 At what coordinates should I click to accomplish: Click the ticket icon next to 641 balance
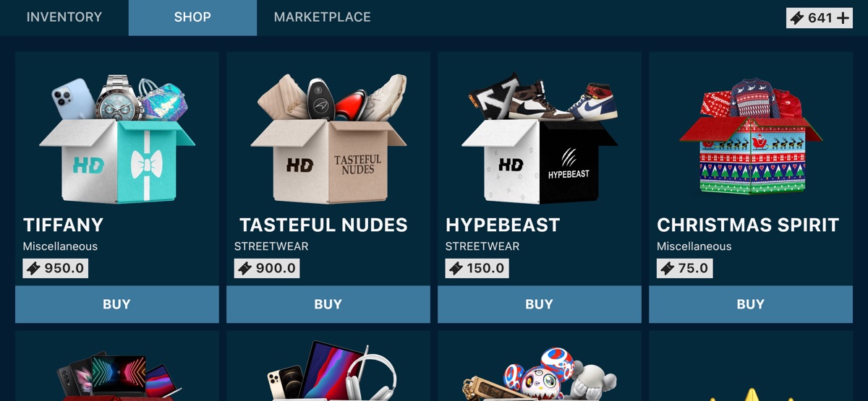(797, 18)
